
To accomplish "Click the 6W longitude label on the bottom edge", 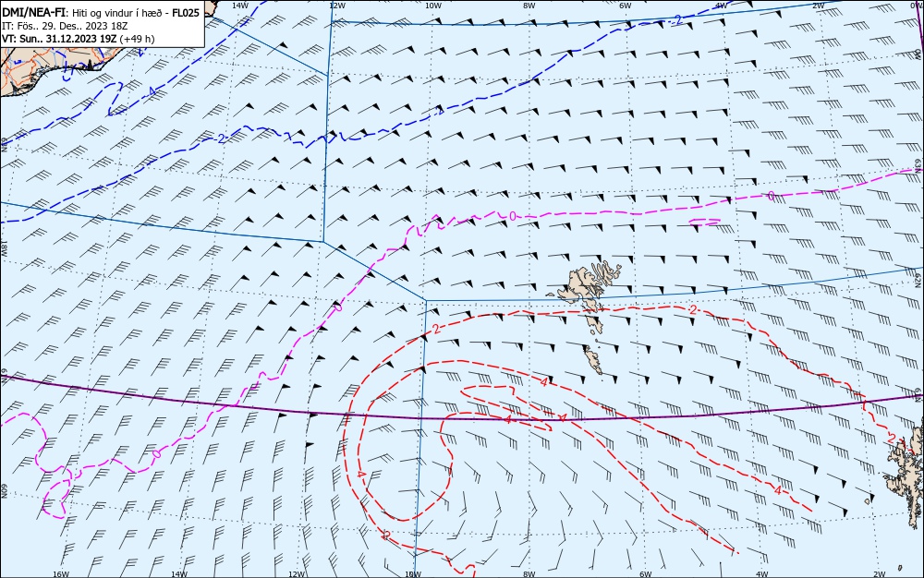I will click(x=645, y=574).
